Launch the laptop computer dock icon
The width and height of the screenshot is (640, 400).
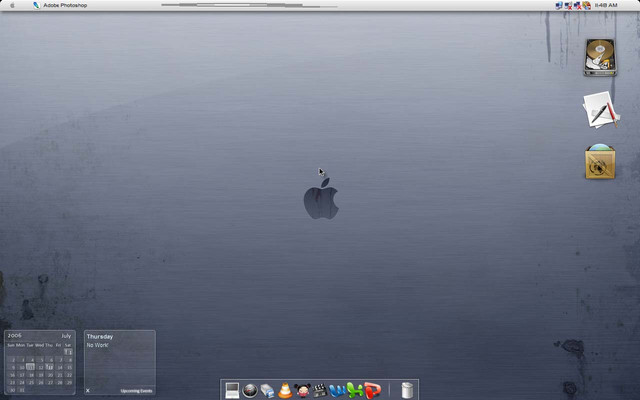click(232, 390)
